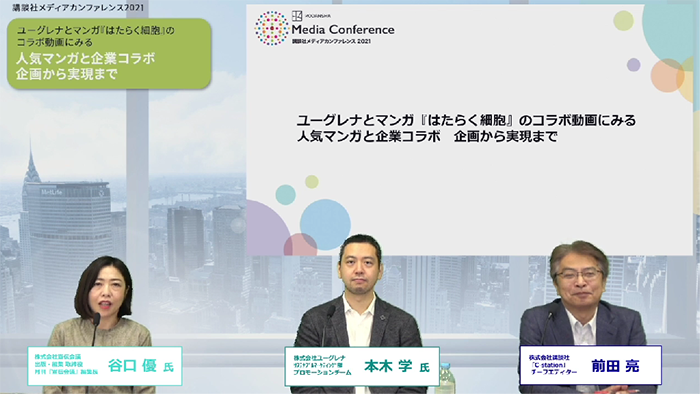Click the Media Conference title text
Screen dimensions: 700x396
[343, 29]
